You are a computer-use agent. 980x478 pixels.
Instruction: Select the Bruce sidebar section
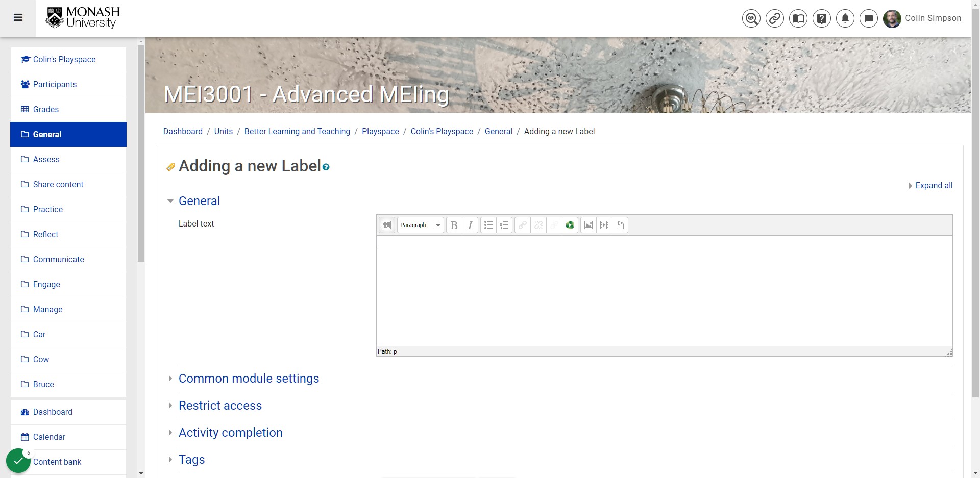click(x=68, y=385)
